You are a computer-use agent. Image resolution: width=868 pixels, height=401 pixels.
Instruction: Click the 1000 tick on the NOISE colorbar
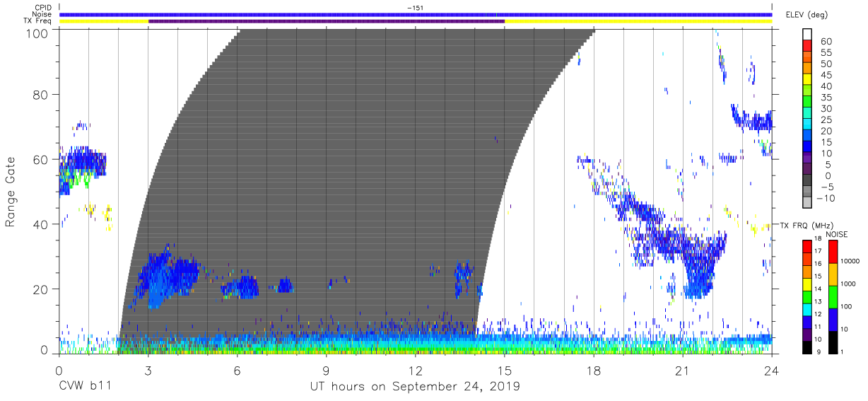click(x=849, y=284)
